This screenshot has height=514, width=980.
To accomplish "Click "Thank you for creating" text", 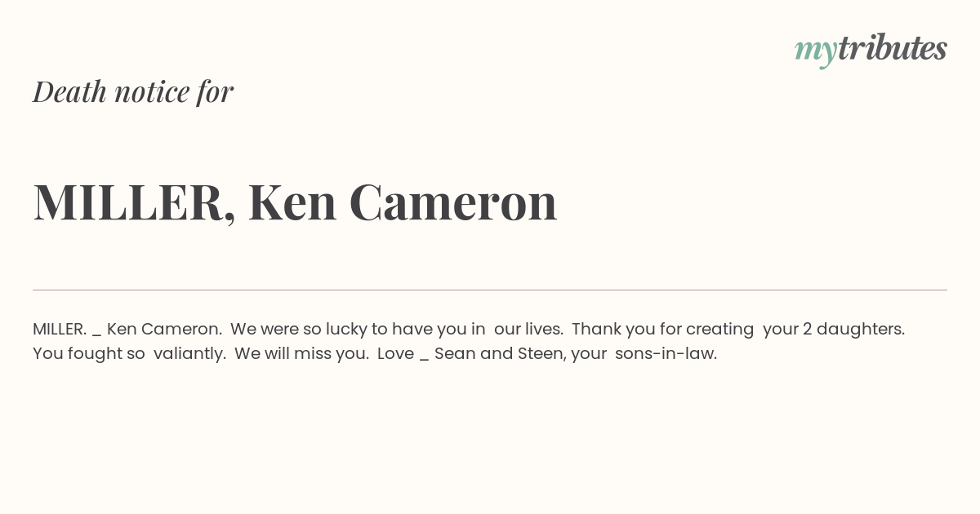I will (x=662, y=329).
